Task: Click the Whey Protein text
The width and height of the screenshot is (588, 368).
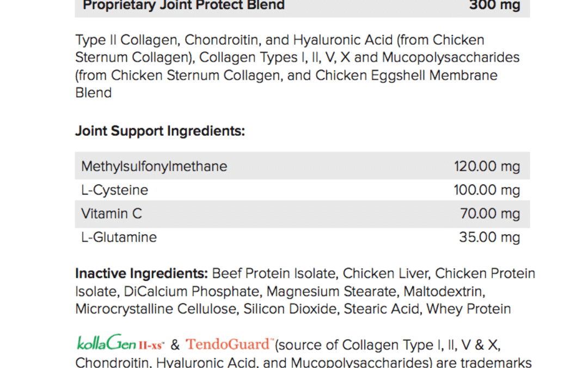Action: coord(468,309)
